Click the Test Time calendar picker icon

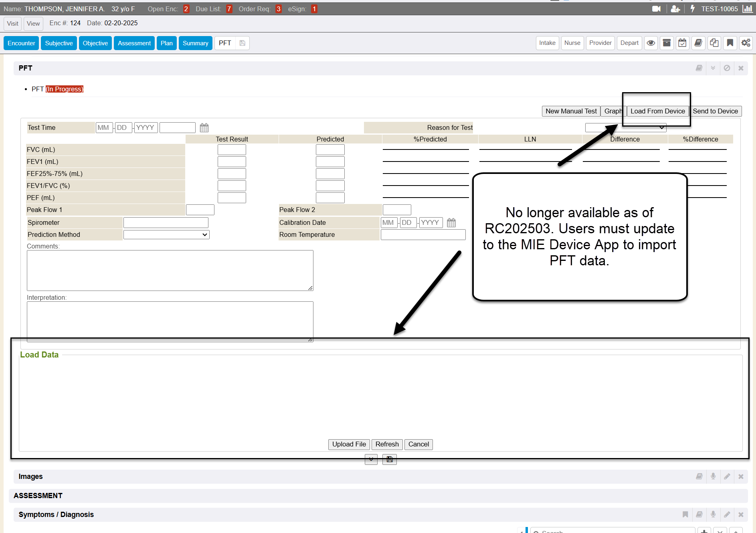[204, 128]
